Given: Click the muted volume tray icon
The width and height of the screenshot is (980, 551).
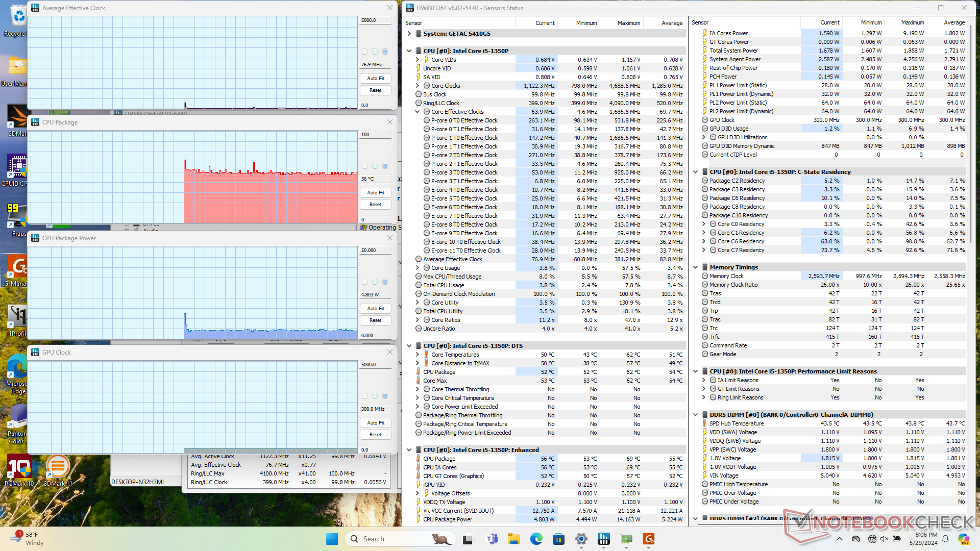Looking at the screenshot, I should (884, 539).
